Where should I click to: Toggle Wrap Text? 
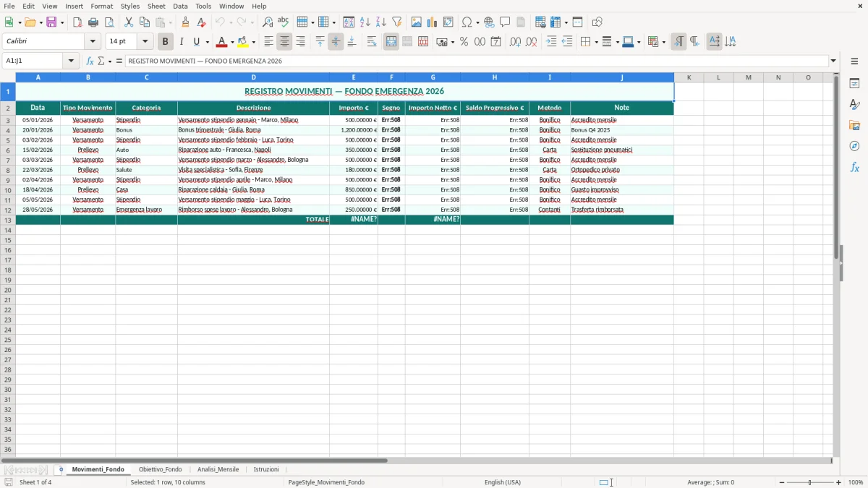pos(372,42)
